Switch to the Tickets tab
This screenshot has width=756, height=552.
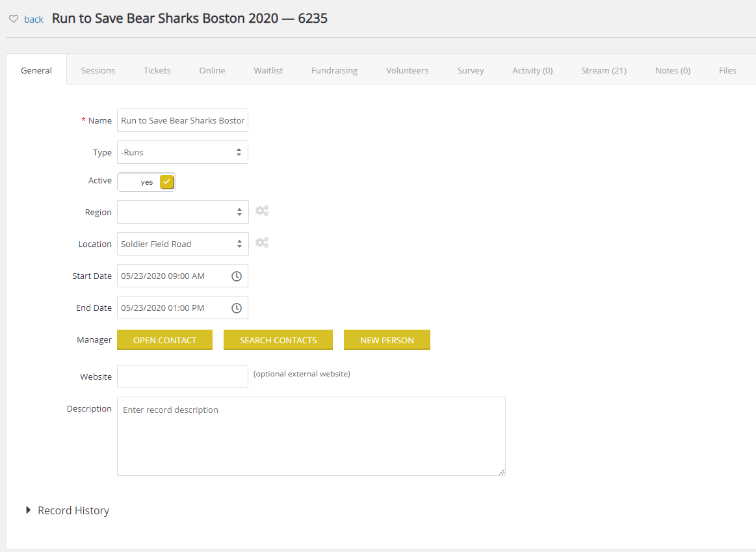157,70
